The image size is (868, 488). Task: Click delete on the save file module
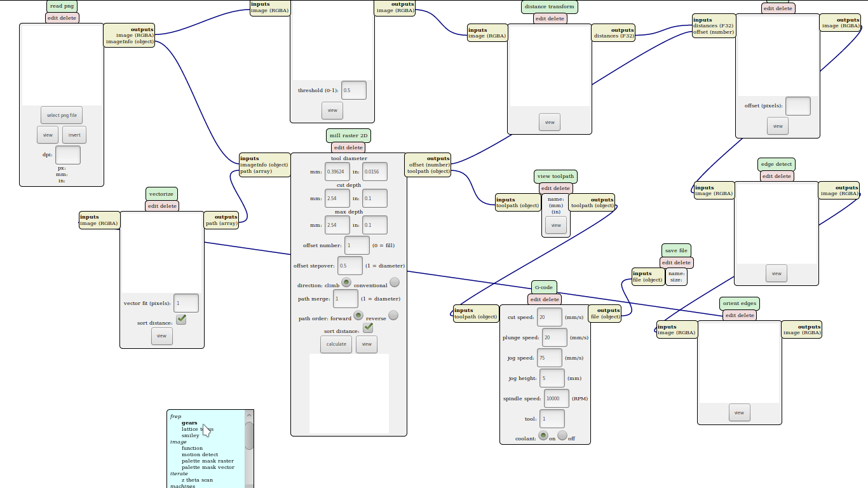(x=683, y=262)
